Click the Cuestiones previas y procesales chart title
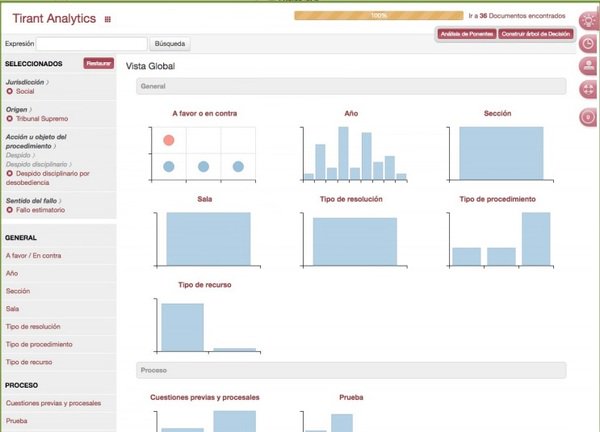The width and height of the screenshot is (600, 432). [205, 397]
